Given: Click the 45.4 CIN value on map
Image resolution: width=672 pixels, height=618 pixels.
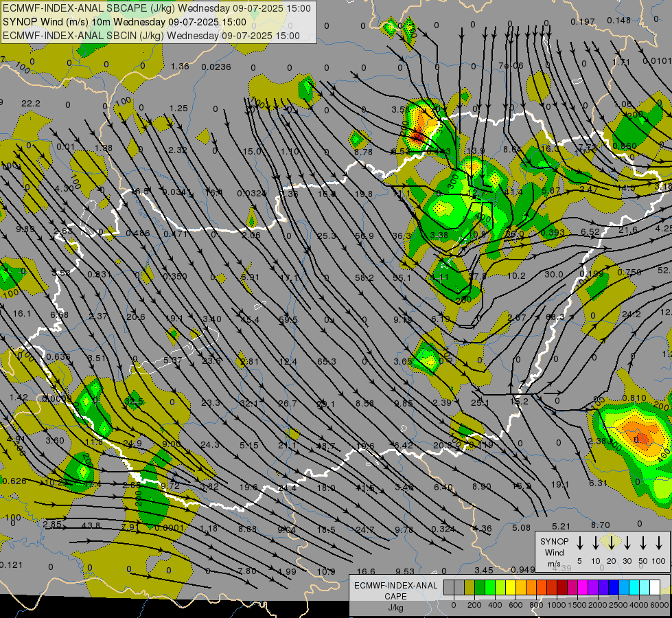Looking at the screenshot, I should (x=250, y=320).
